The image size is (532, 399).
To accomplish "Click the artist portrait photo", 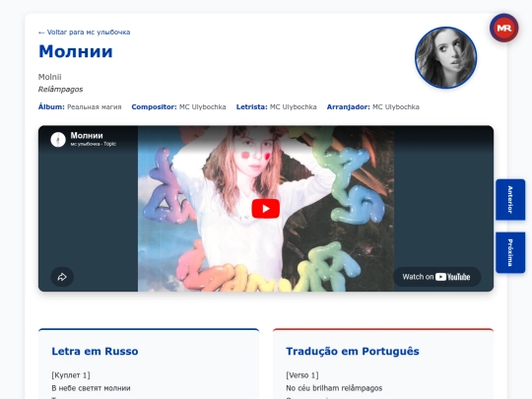I will [445, 58].
